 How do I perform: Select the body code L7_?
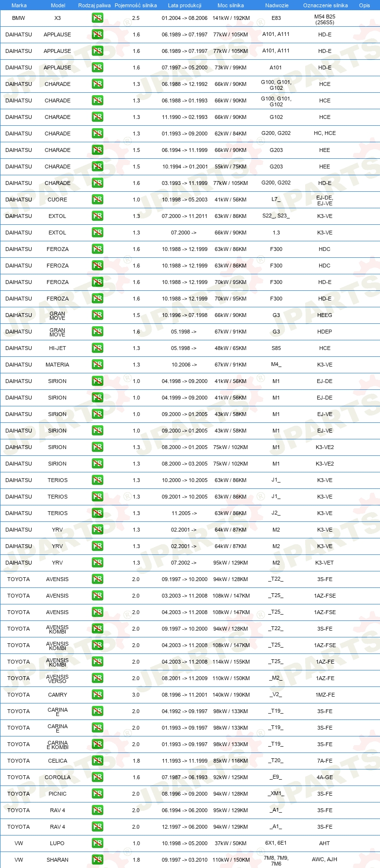[276, 200]
